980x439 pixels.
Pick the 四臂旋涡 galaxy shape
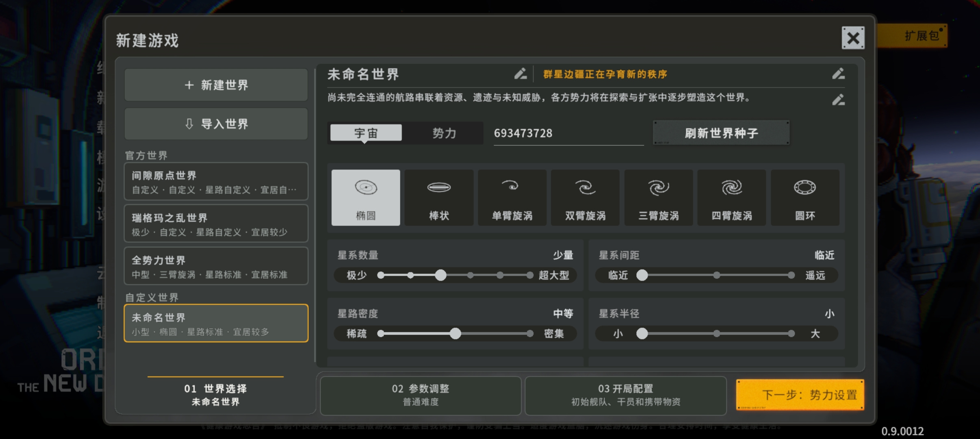point(732,198)
